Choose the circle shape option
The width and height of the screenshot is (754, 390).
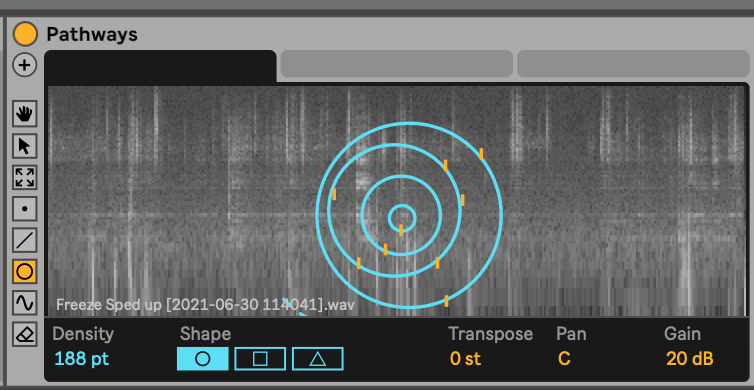(x=202, y=359)
